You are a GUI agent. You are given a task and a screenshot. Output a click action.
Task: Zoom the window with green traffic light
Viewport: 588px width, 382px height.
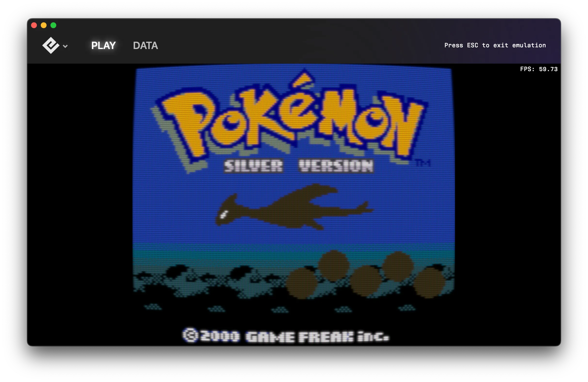point(54,25)
